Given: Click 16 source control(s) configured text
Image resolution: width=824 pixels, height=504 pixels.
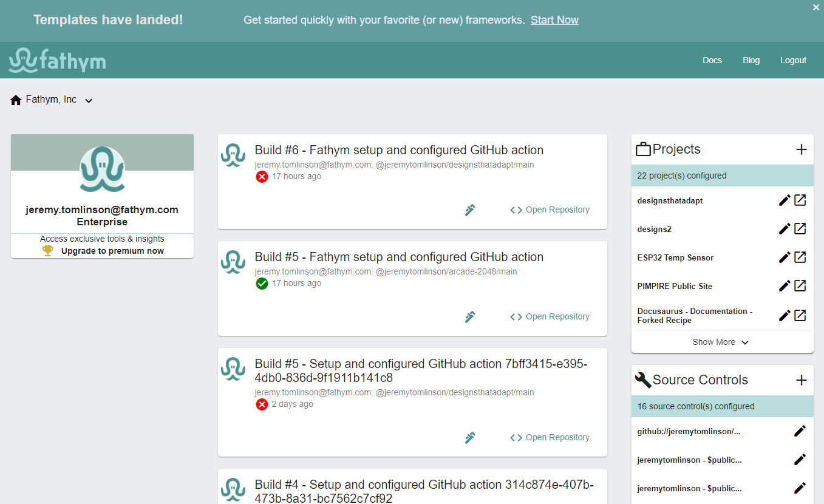Looking at the screenshot, I should point(696,406).
